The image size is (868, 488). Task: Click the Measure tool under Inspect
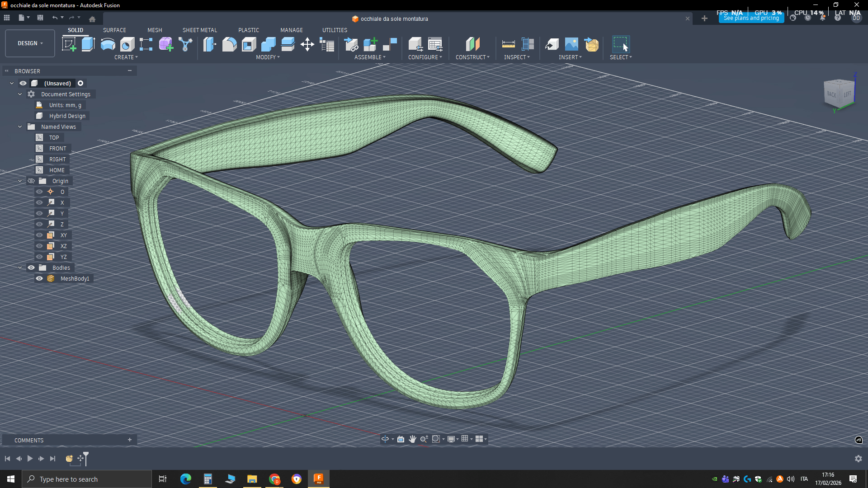[x=508, y=44]
